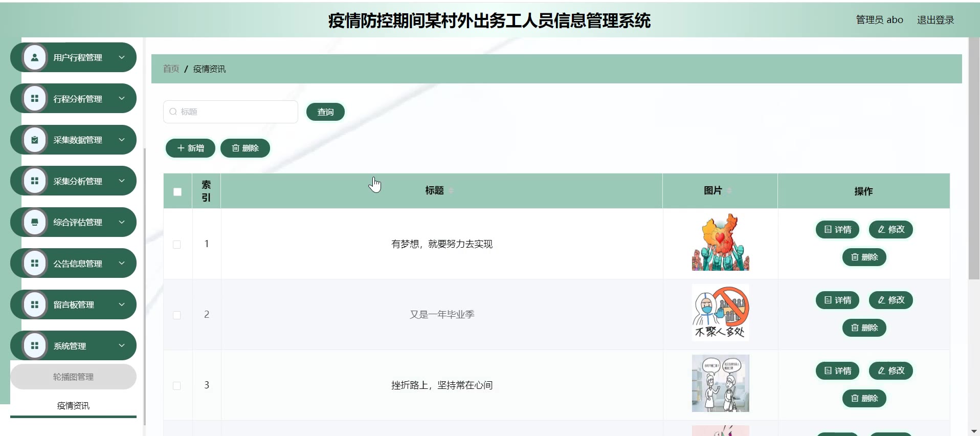
Task: Click the 系统管理 grid icon
Action: 35,346
